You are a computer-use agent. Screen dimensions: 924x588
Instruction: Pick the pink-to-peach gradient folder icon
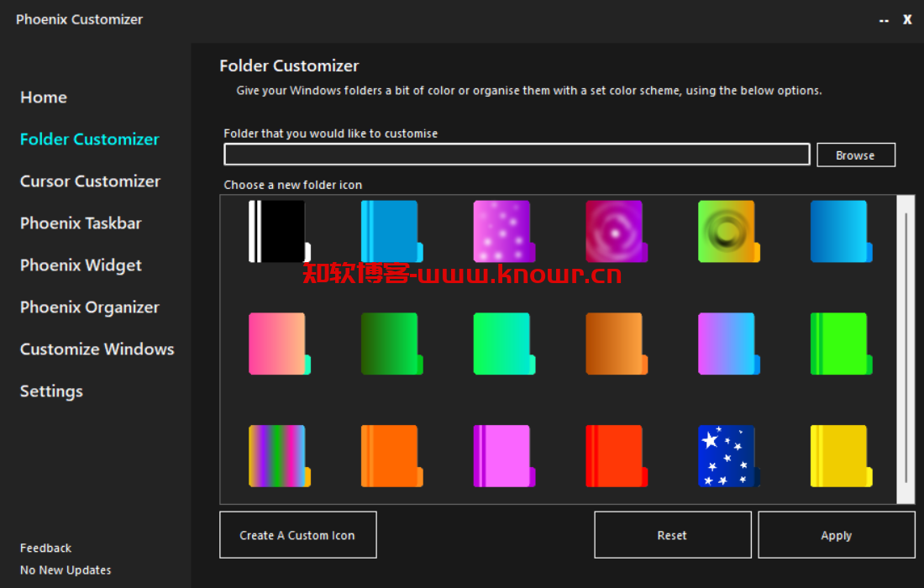click(280, 344)
